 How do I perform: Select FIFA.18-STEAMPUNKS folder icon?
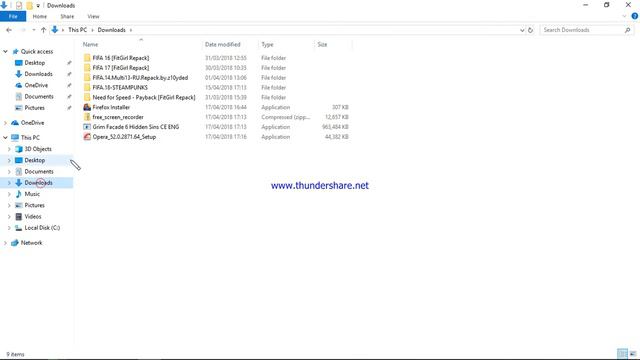coord(87,87)
